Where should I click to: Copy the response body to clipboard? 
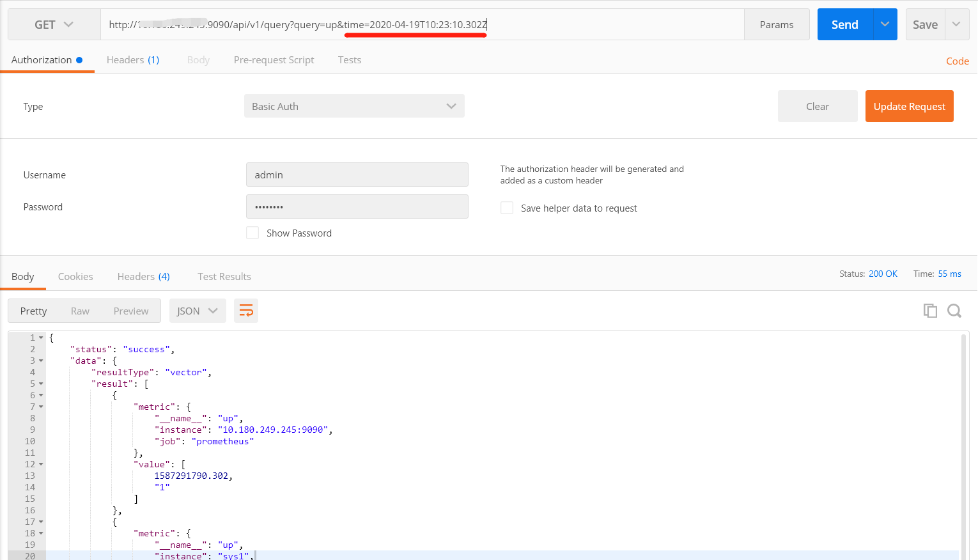pos(931,310)
